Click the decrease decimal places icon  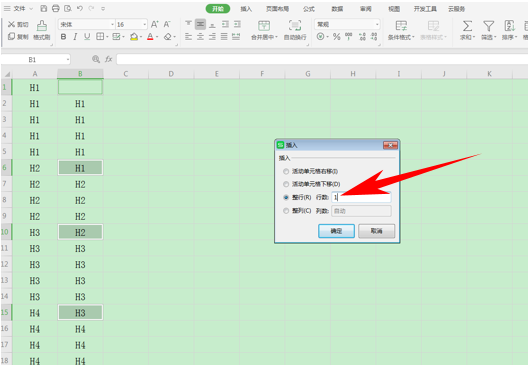(374, 36)
